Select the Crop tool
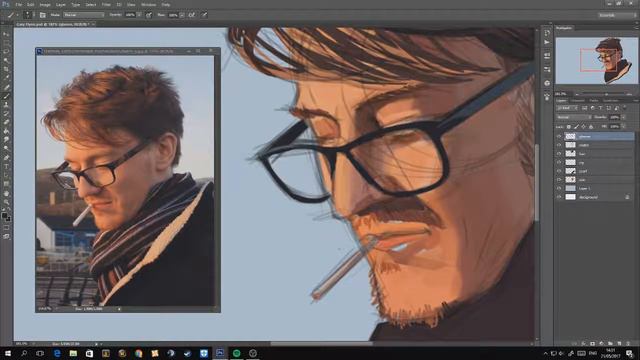 [6, 69]
